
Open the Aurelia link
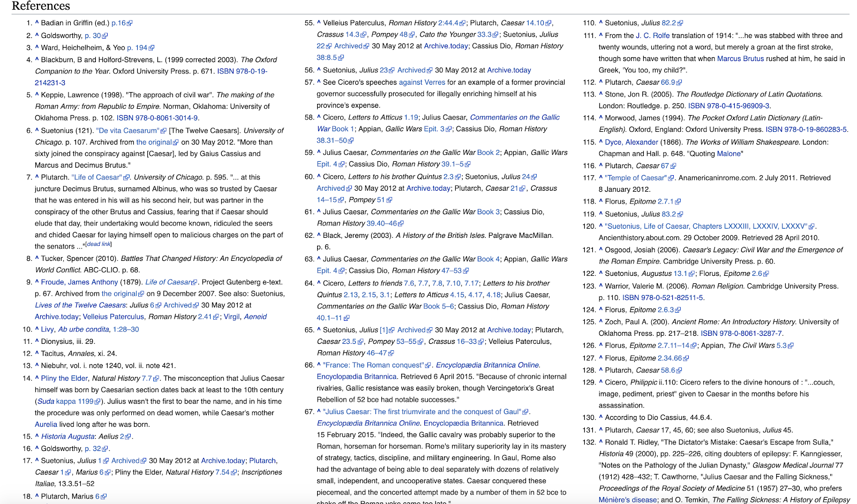46,425
